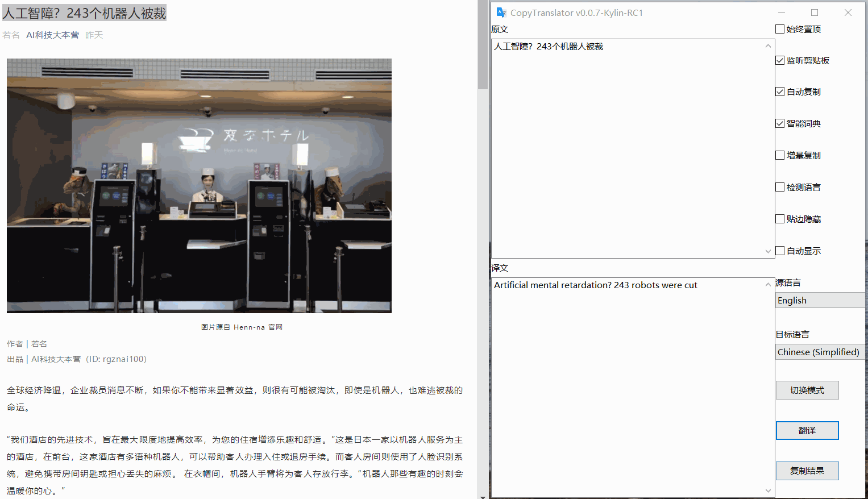
Task: Click the down arrow of 原文 box scrollbar
Action: coord(769,251)
